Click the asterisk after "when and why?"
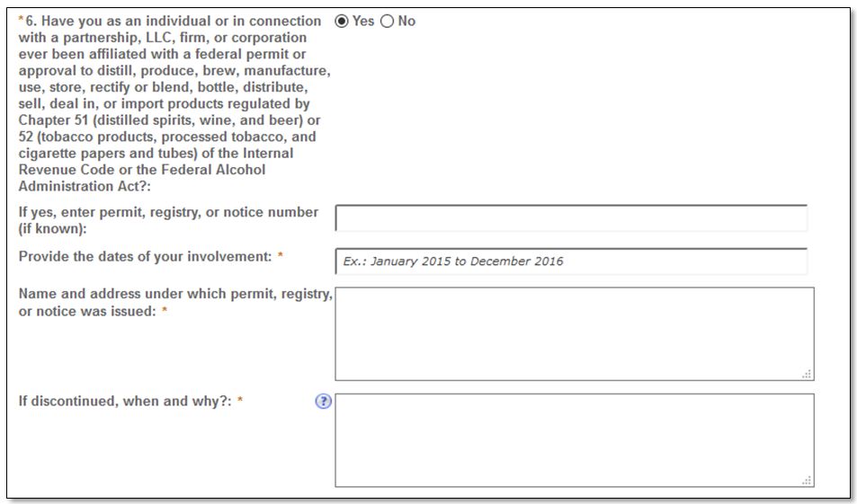This screenshot has height=504, width=857. coord(240,402)
